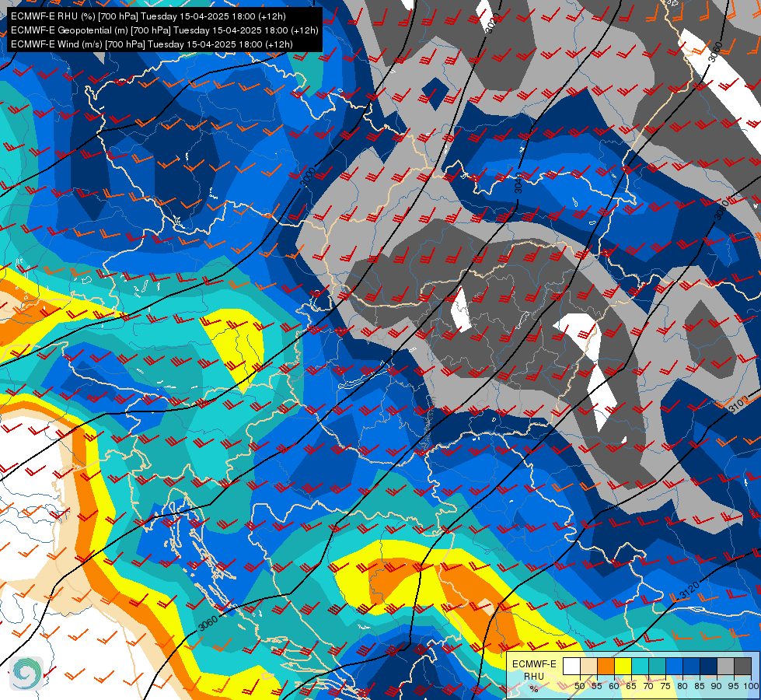The height and width of the screenshot is (700, 761).
Task: Click the 3100 geopotential contour label
Action: coord(738,404)
